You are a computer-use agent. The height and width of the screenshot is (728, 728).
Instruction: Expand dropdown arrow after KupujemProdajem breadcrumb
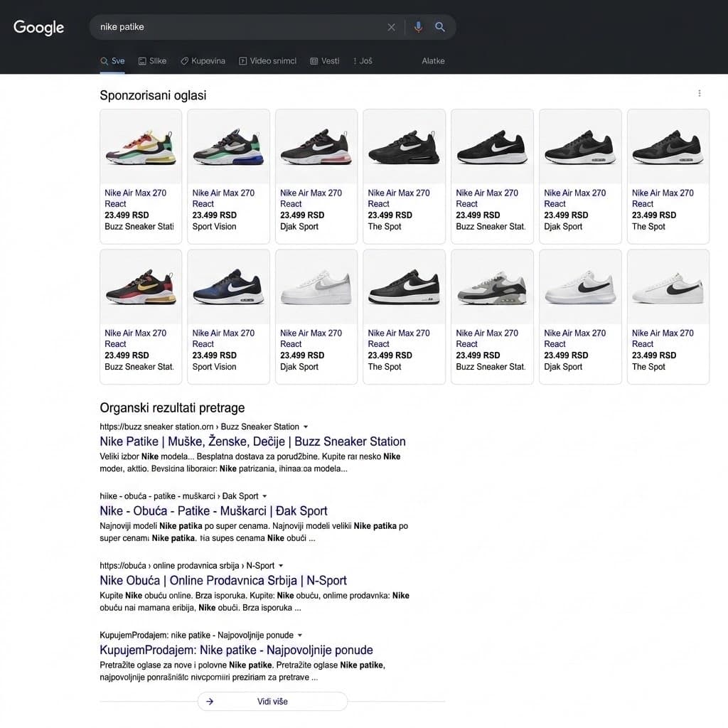click(300, 635)
